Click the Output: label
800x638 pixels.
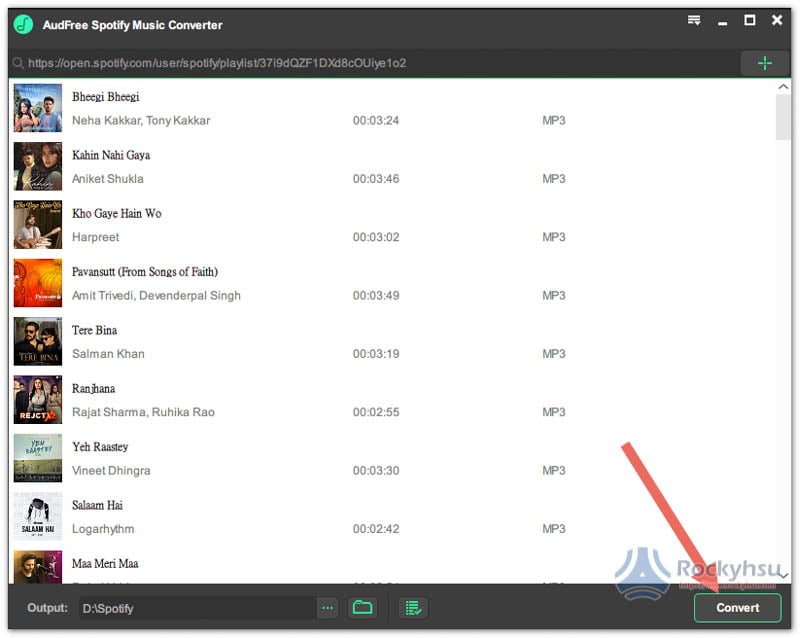coord(47,608)
